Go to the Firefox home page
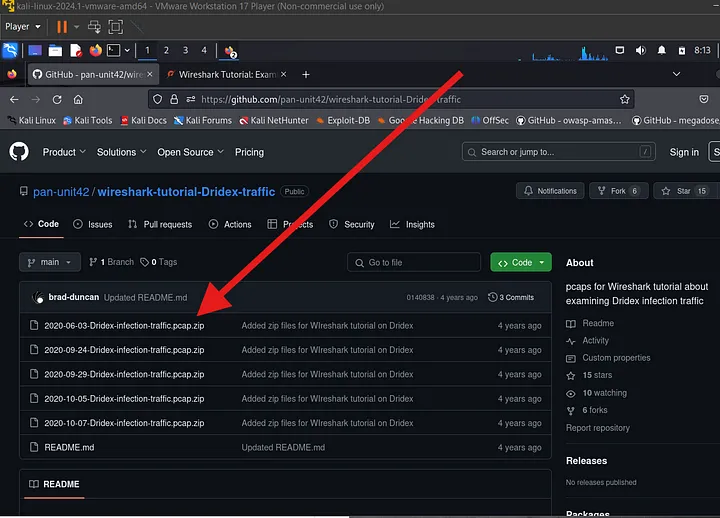Viewport: 720px width, 518px height. (78, 99)
